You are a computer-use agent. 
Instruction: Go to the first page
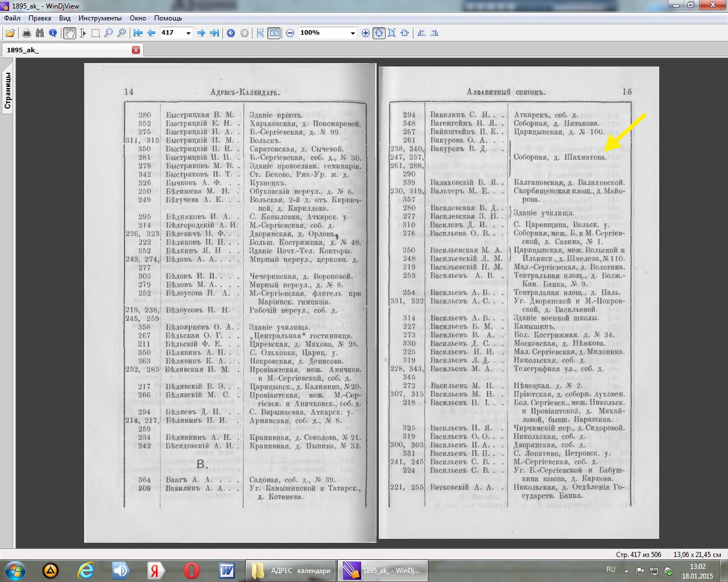click(138, 33)
